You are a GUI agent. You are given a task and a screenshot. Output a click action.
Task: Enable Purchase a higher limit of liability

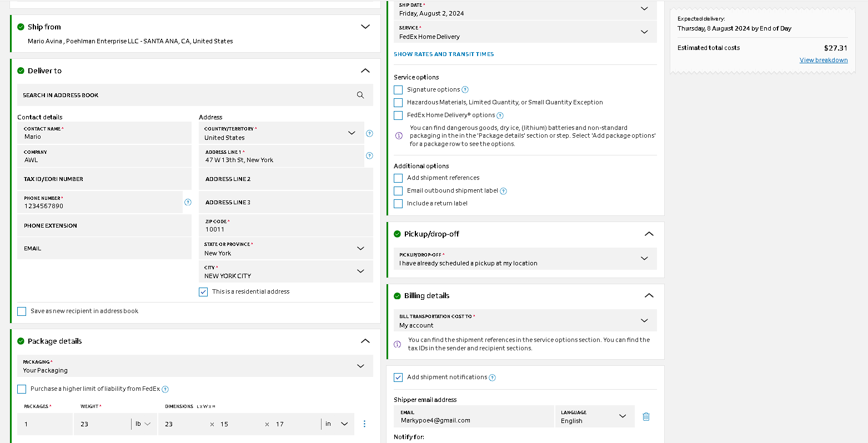(x=22, y=389)
